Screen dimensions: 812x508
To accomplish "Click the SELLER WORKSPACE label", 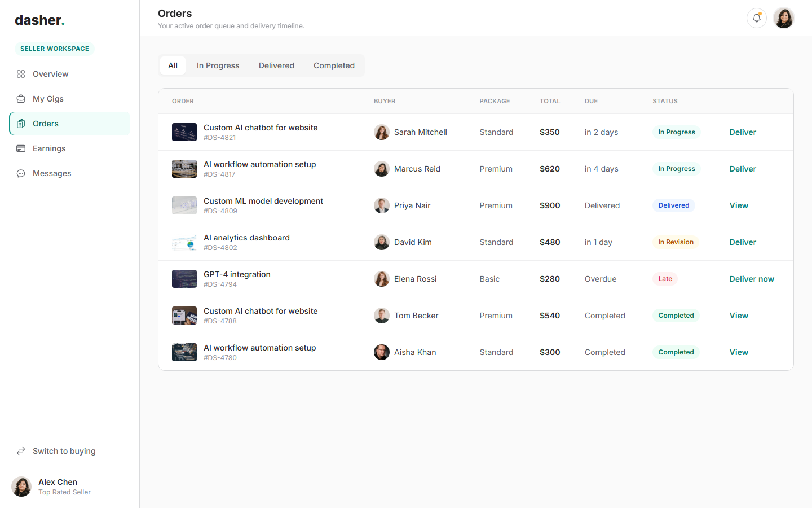I will click(x=55, y=49).
